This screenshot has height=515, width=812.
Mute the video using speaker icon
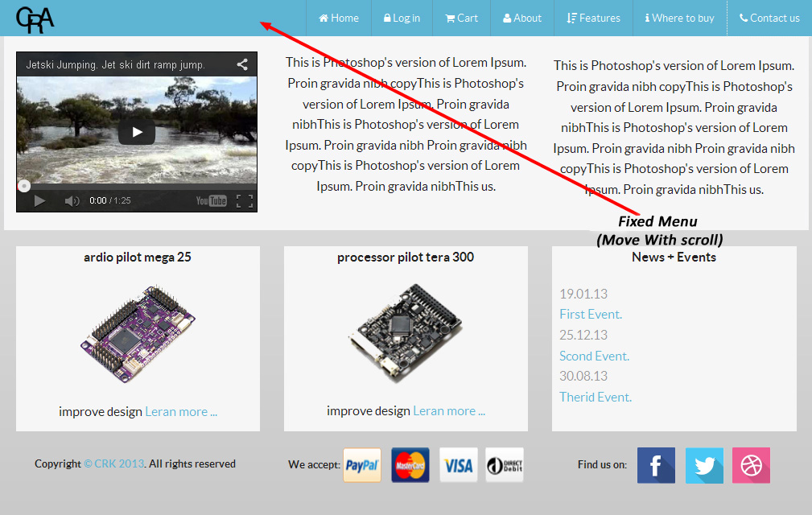(72, 201)
